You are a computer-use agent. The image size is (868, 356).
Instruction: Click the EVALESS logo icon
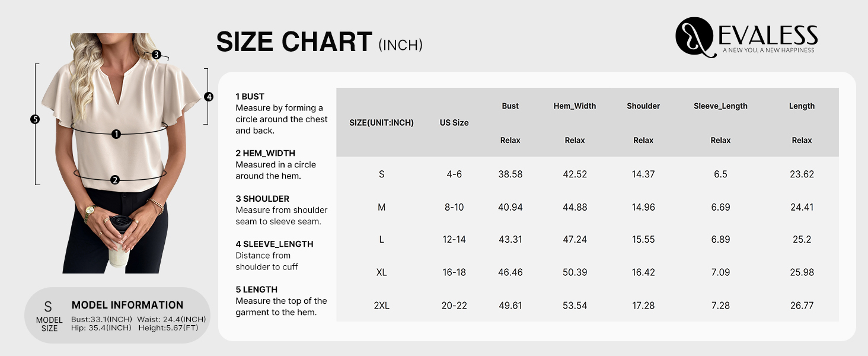point(694,37)
